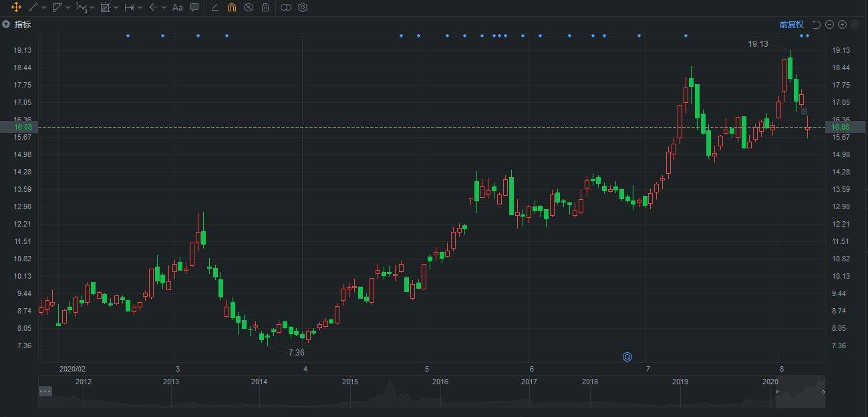Click the trash icon to delete drawings

tap(265, 7)
